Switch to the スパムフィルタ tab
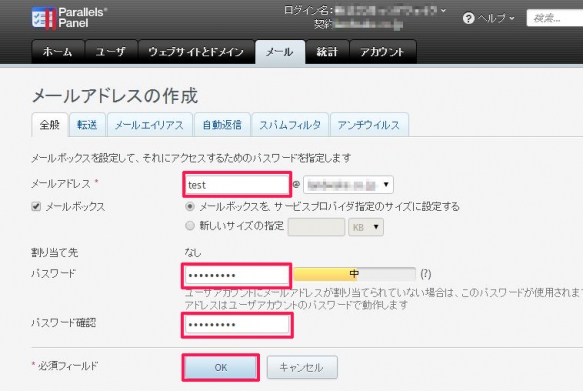The width and height of the screenshot is (583, 391). point(290,125)
